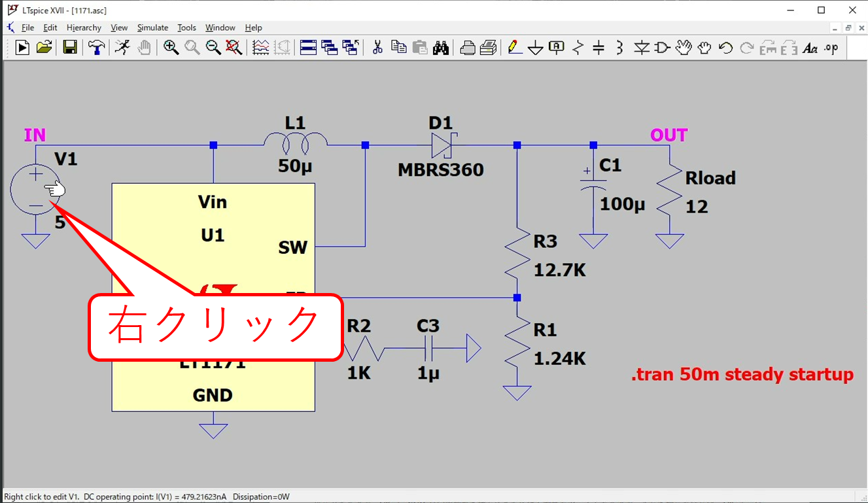The height and width of the screenshot is (503, 868).
Task: Click the Mirror component icon
Action: (x=789, y=47)
